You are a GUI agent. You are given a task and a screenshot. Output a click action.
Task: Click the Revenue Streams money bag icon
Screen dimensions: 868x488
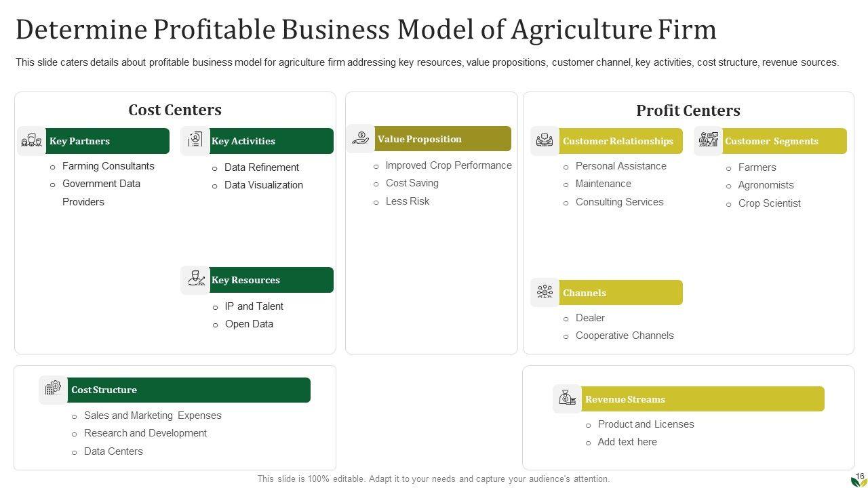point(567,399)
